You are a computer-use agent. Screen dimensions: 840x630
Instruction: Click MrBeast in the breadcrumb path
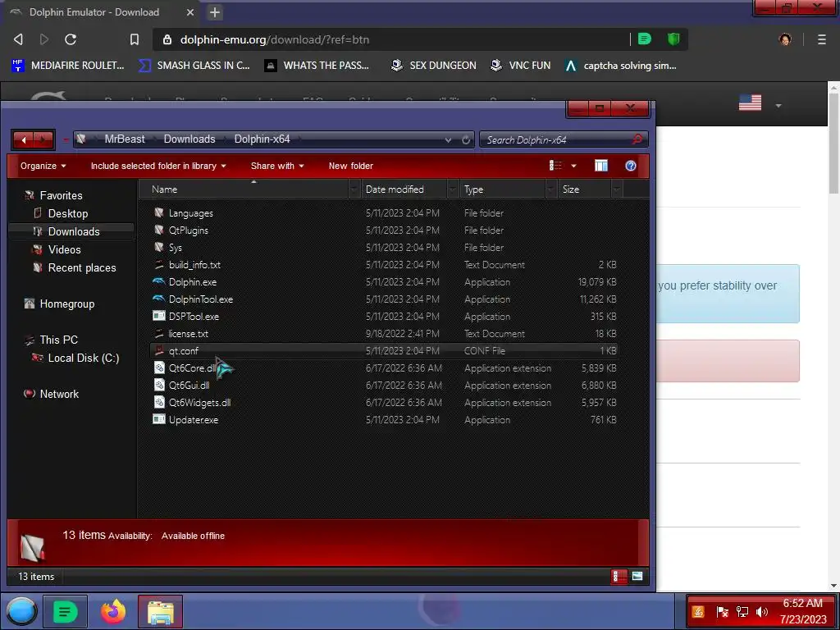125,139
